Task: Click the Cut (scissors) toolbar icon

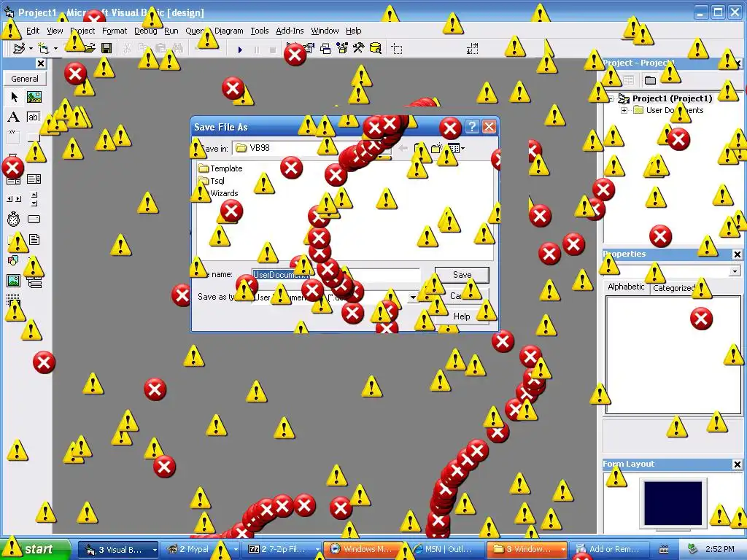Action: coord(127,48)
